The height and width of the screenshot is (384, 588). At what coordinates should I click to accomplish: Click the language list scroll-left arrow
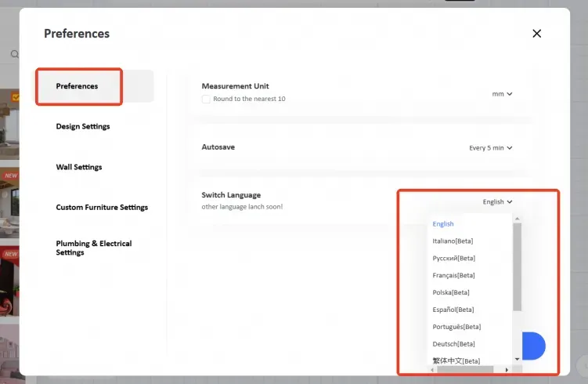tap(432, 369)
